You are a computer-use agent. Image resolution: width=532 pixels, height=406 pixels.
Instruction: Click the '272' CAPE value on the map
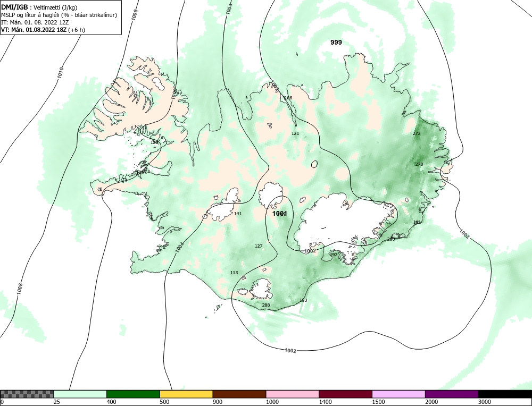coord(417,133)
